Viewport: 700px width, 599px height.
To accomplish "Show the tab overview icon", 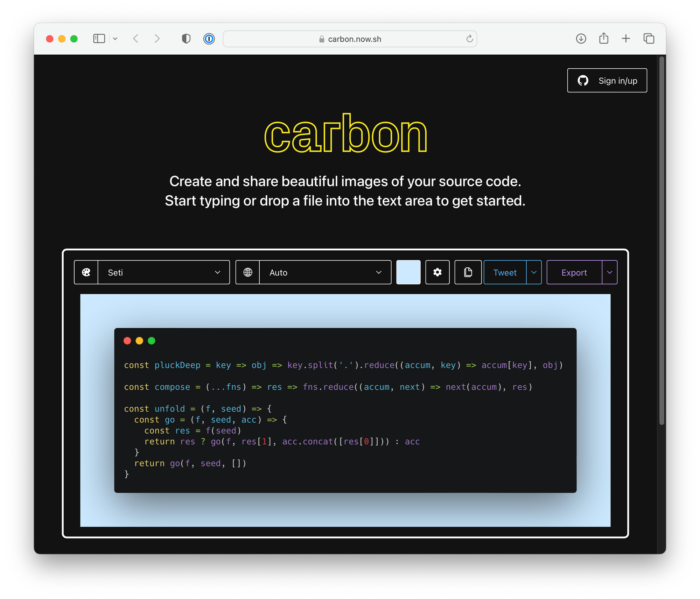I will click(x=649, y=39).
